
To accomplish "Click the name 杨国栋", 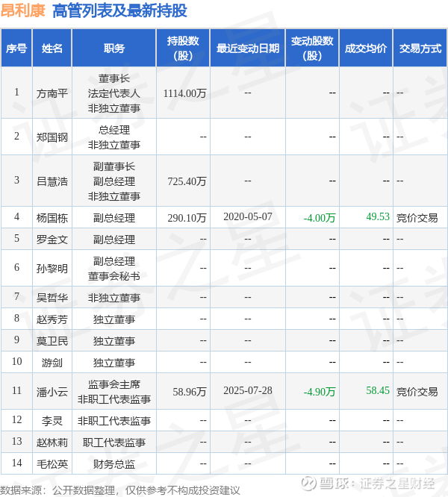I will pyautogui.click(x=52, y=218).
